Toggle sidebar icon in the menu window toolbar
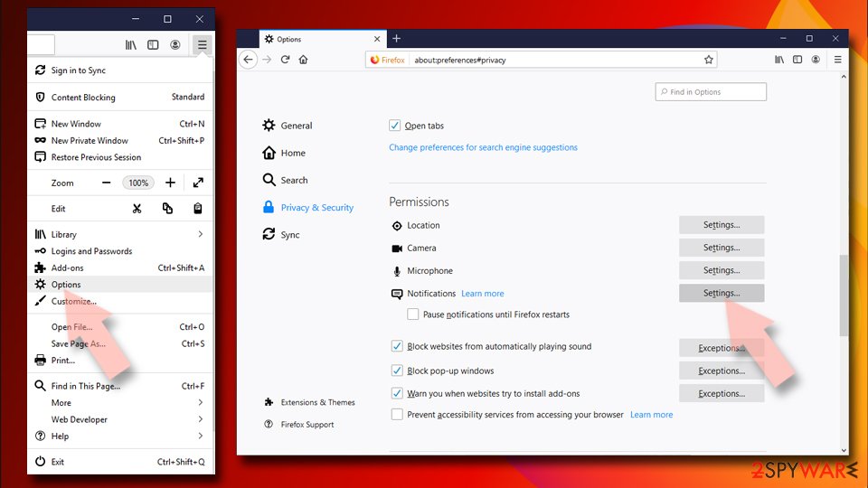Image resolution: width=868 pixels, height=488 pixels. [153, 45]
